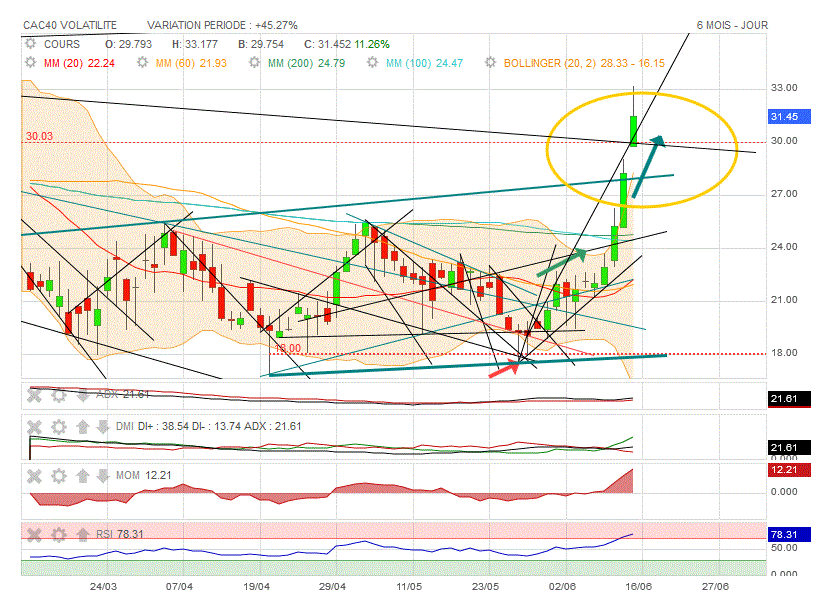The height and width of the screenshot is (604, 830).
Task: Click the 11/05 date axis label
Action: pyautogui.click(x=409, y=587)
